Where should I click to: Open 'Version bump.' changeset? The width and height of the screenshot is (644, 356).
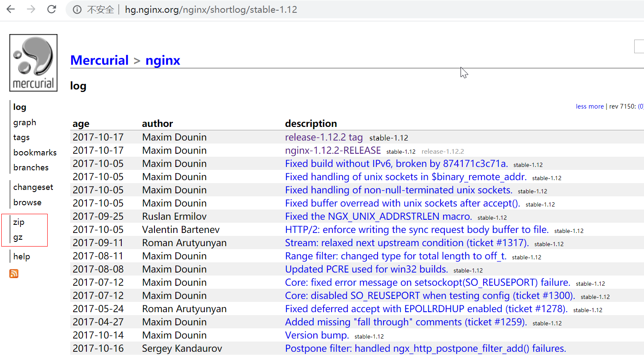pyautogui.click(x=317, y=335)
